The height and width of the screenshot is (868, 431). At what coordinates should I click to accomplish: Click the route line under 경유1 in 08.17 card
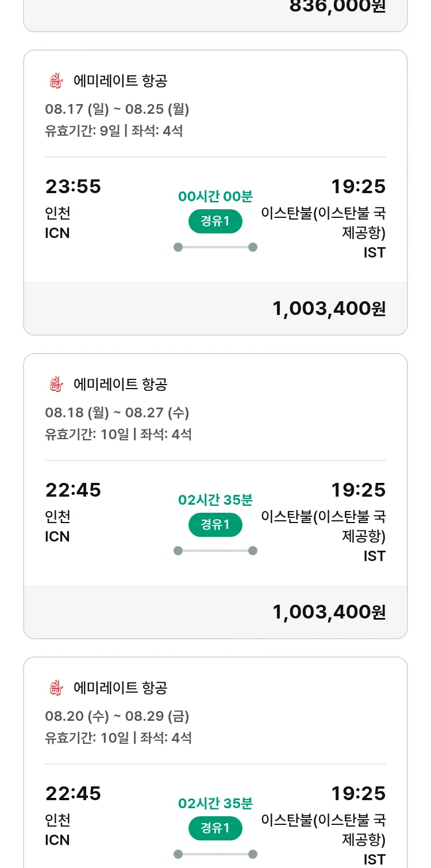215,247
